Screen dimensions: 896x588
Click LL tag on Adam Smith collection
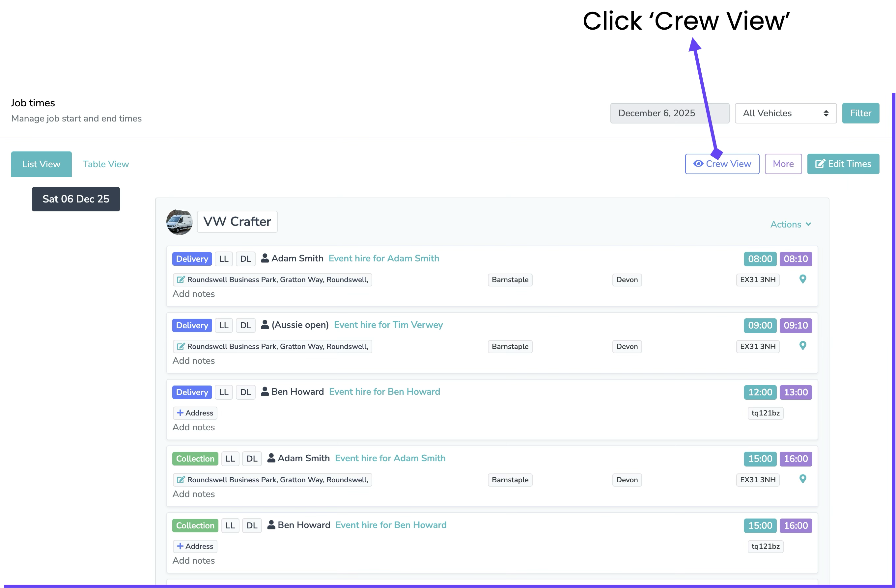click(230, 459)
